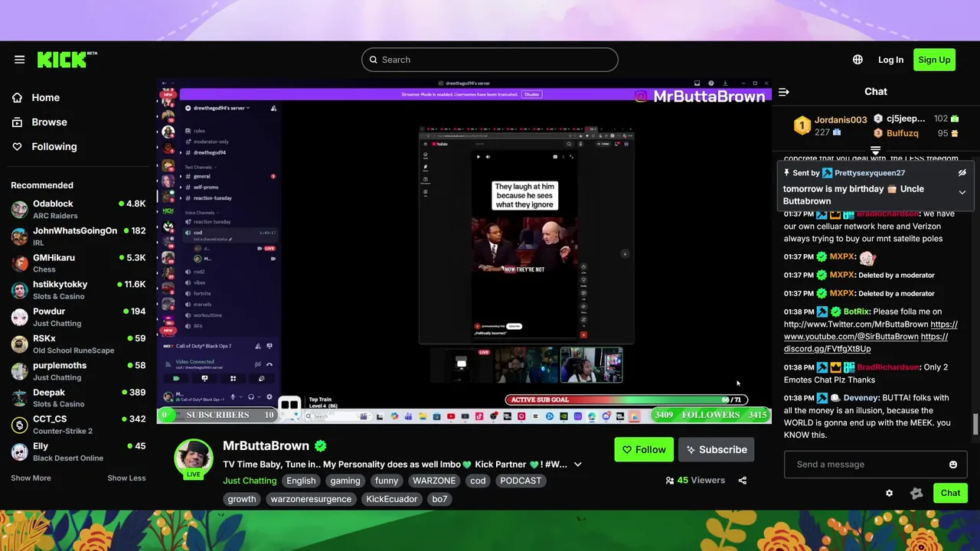Viewport: 980px width, 551px height.
Task: Click the Deepak channel avatar
Action: 20,398
